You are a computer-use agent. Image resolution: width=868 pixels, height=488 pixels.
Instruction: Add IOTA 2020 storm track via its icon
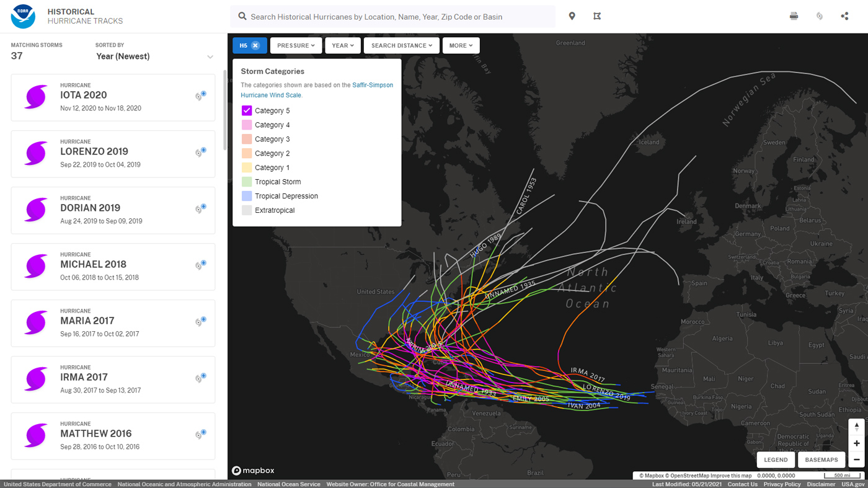[200, 95]
